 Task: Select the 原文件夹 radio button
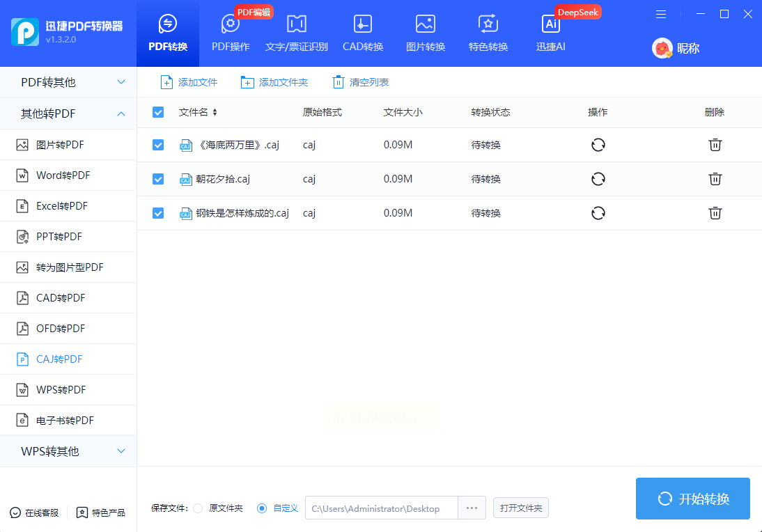coord(198,508)
